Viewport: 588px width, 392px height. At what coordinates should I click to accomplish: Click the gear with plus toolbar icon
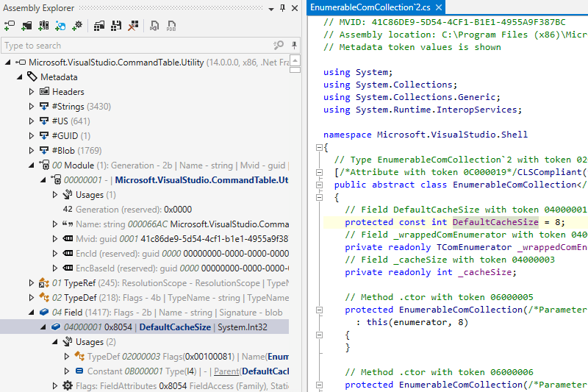click(77, 26)
